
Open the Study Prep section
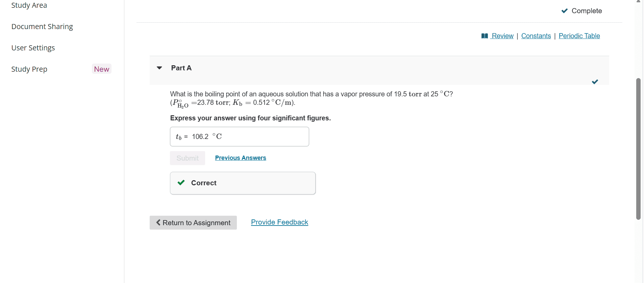pos(29,69)
